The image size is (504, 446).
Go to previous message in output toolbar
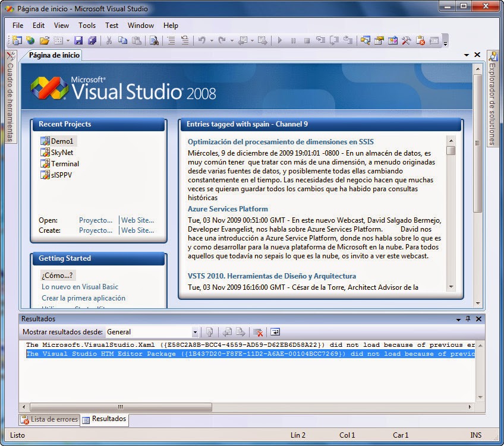(x=227, y=332)
